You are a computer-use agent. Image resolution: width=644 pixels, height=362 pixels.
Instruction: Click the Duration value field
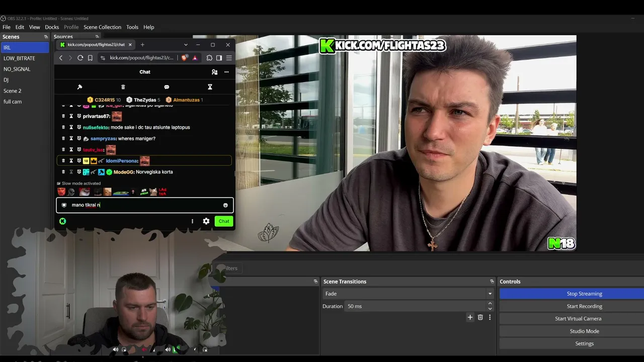click(x=416, y=306)
